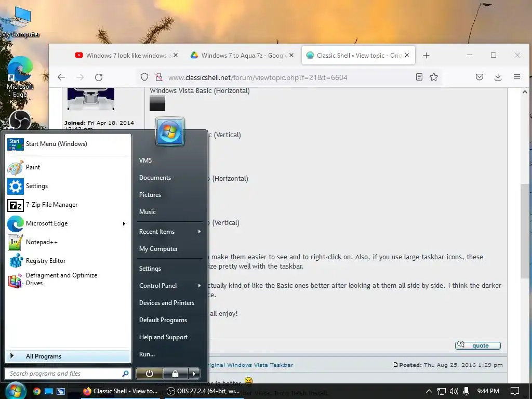This screenshot has height=399, width=532.
Task: Click the insecure connection lock icon
Action: [159, 77]
